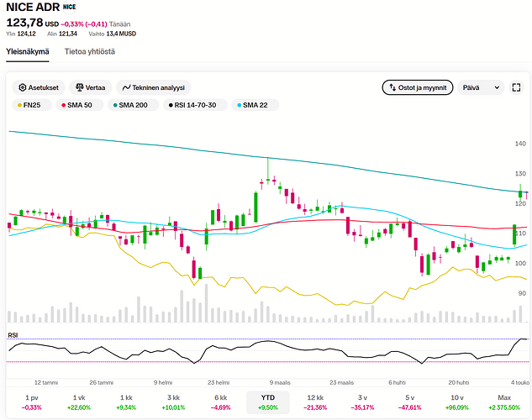Screen dimensions: 532x420
Task: Click the line-chart icon in Tekninen analyysi
Action: tap(126, 88)
